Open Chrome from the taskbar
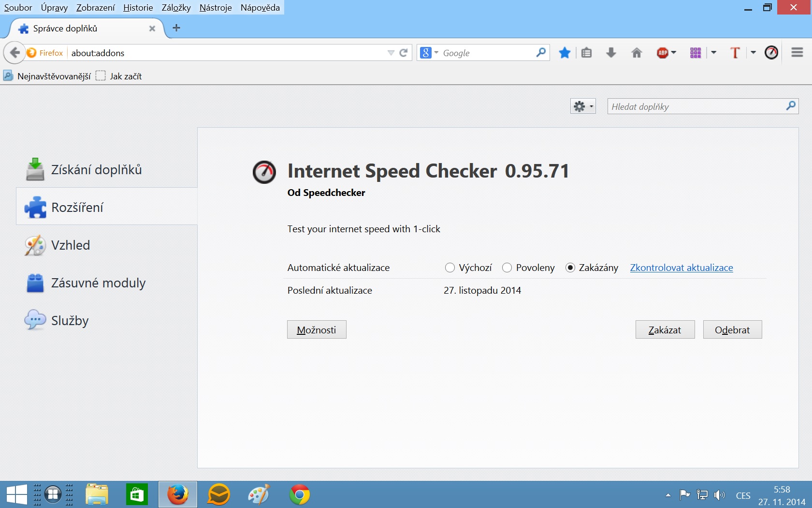Screen dimensions: 812x508 coord(300,494)
